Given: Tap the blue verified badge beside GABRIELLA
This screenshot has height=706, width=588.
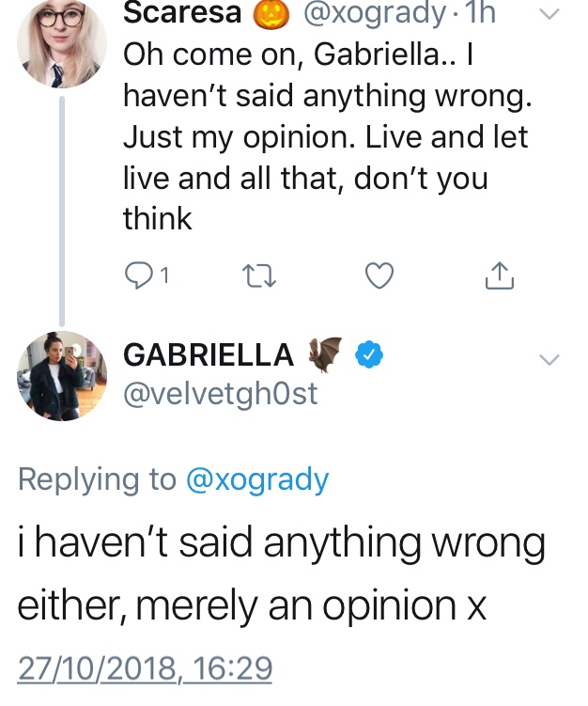Looking at the screenshot, I should click(x=365, y=355).
